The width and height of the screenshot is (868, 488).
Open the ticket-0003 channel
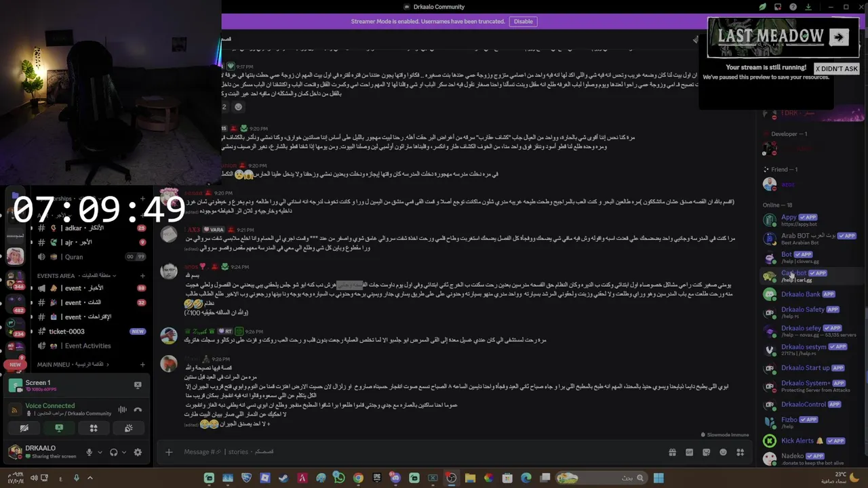[x=92, y=331]
